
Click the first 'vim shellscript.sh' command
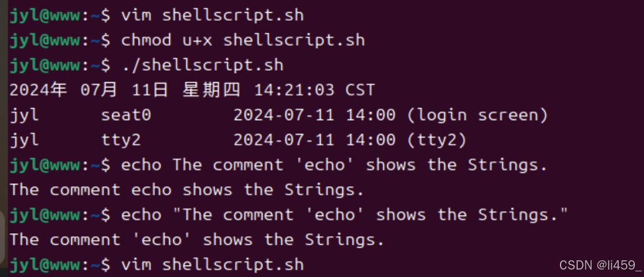pos(212,16)
